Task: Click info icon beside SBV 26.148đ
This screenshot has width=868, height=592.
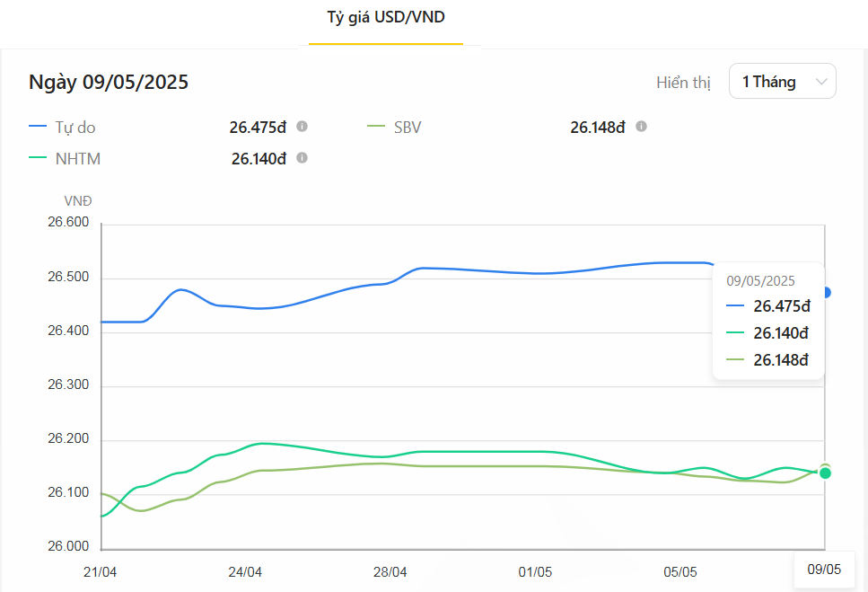Action: click(641, 127)
